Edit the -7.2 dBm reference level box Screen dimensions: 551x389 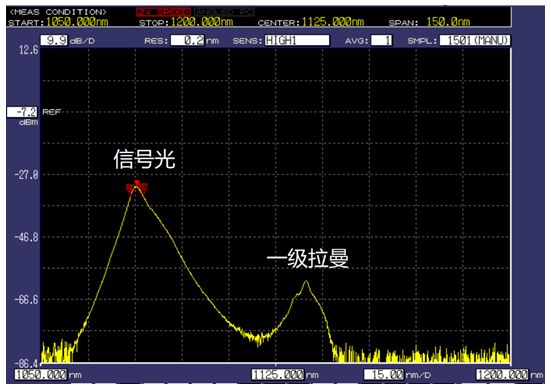(22, 112)
